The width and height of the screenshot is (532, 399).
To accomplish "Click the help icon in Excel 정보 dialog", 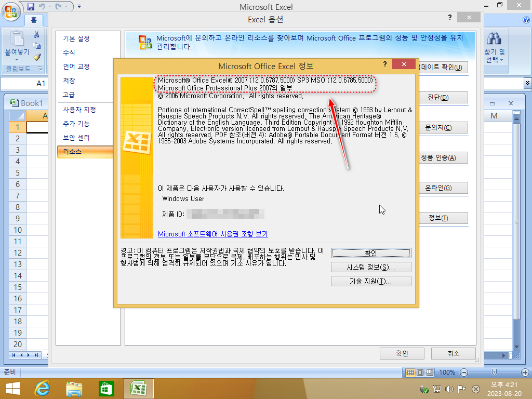I will 385,64.
